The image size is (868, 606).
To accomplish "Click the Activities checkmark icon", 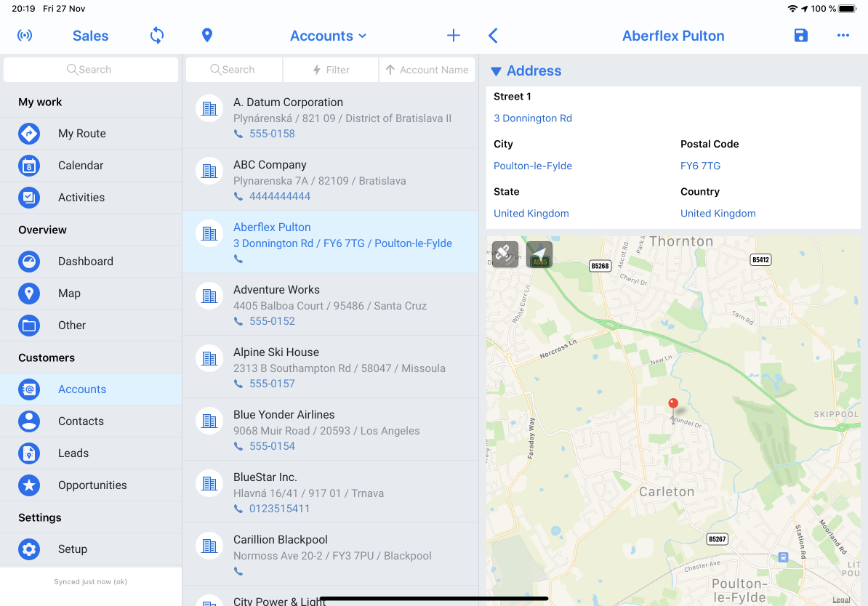I will [29, 198].
